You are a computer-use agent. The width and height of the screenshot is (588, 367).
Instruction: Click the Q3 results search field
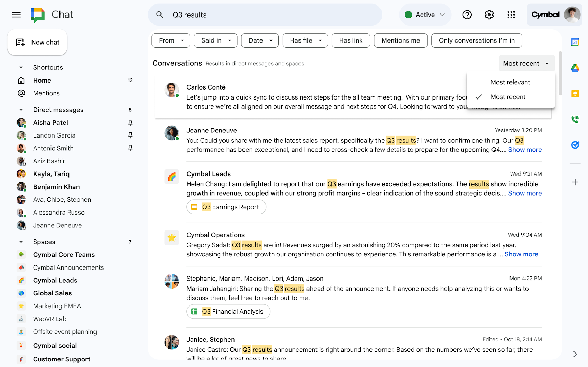pyautogui.click(x=265, y=15)
